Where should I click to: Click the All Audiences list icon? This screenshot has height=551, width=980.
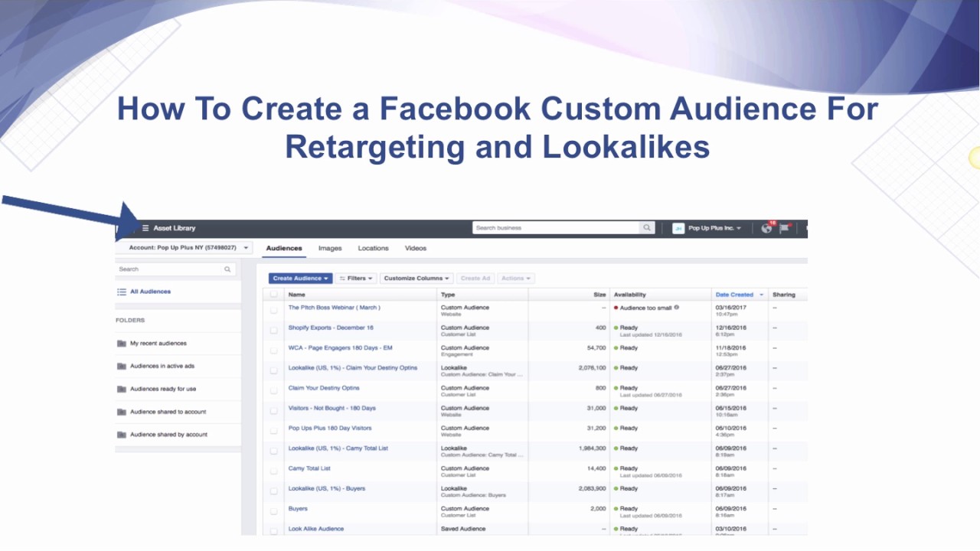[121, 292]
